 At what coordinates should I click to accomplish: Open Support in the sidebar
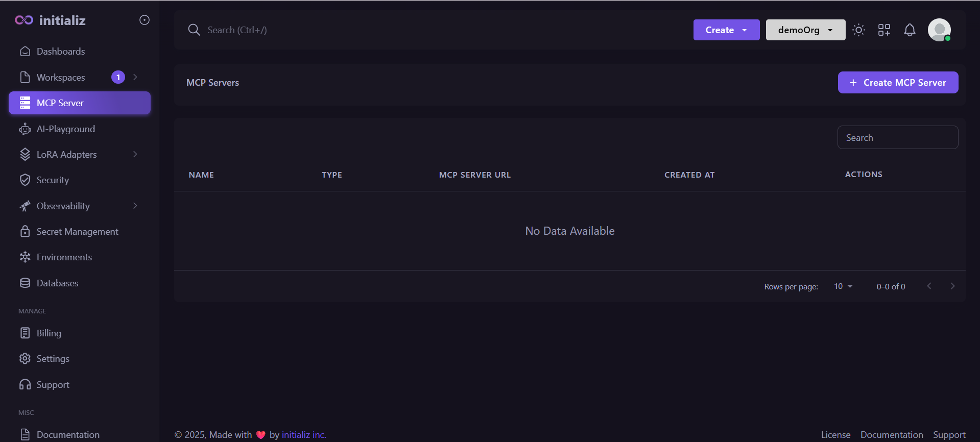[80, 384]
